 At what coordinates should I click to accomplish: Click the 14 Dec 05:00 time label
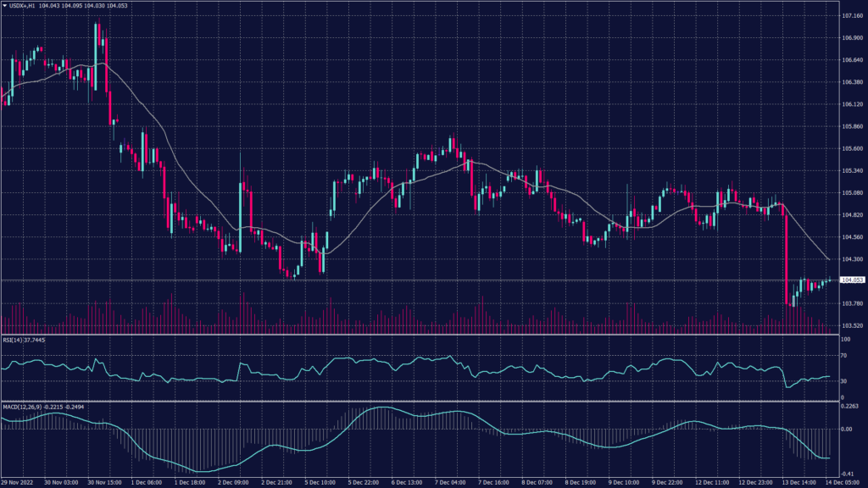click(x=845, y=482)
